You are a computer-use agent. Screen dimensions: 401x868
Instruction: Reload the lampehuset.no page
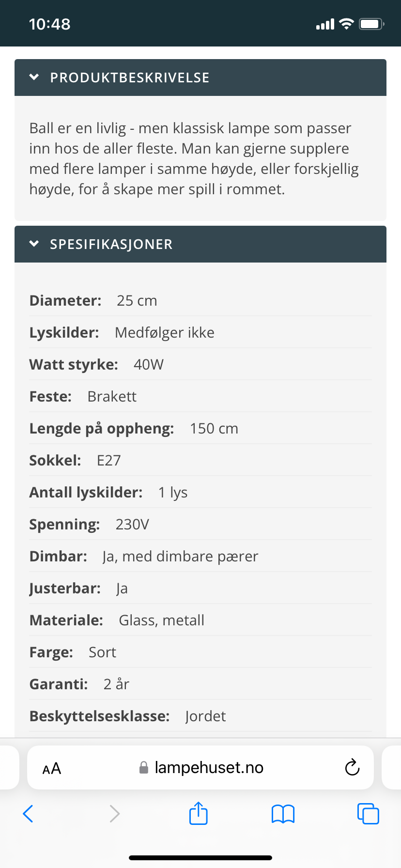[352, 767]
